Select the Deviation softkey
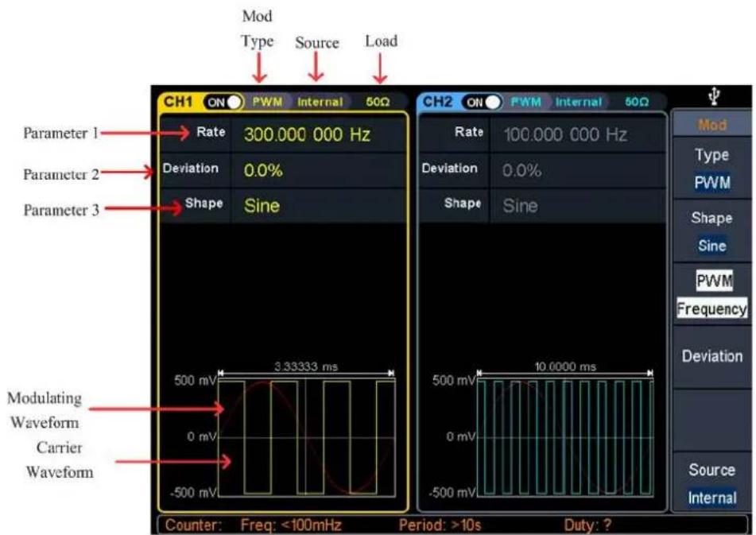 [711, 357]
